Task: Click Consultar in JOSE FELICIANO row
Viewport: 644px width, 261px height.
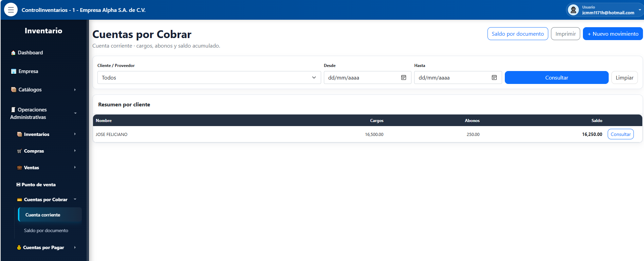Action: [621, 134]
